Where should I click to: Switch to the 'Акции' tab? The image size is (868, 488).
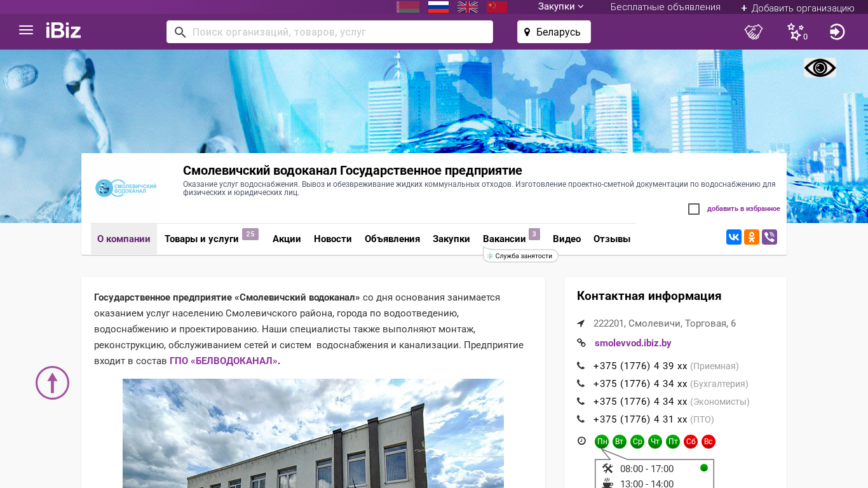tap(287, 239)
